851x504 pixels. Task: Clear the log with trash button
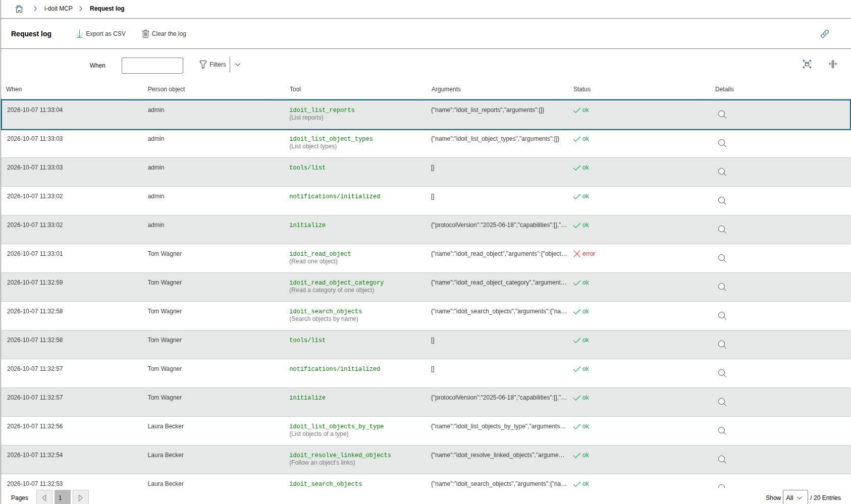point(164,34)
